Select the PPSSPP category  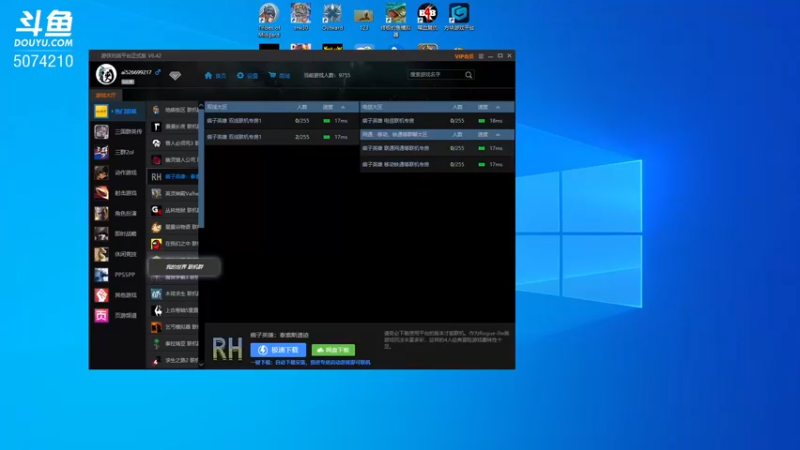[x=117, y=274]
